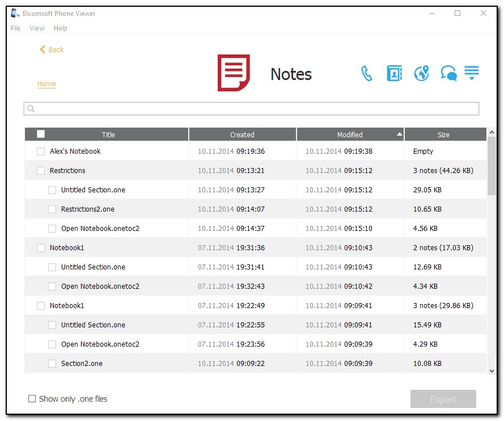The width and height of the screenshot is (504, 421).
Task: Tick the select-all checkbox in Title header
Action: pyautogui.click(x=41, y=134)
